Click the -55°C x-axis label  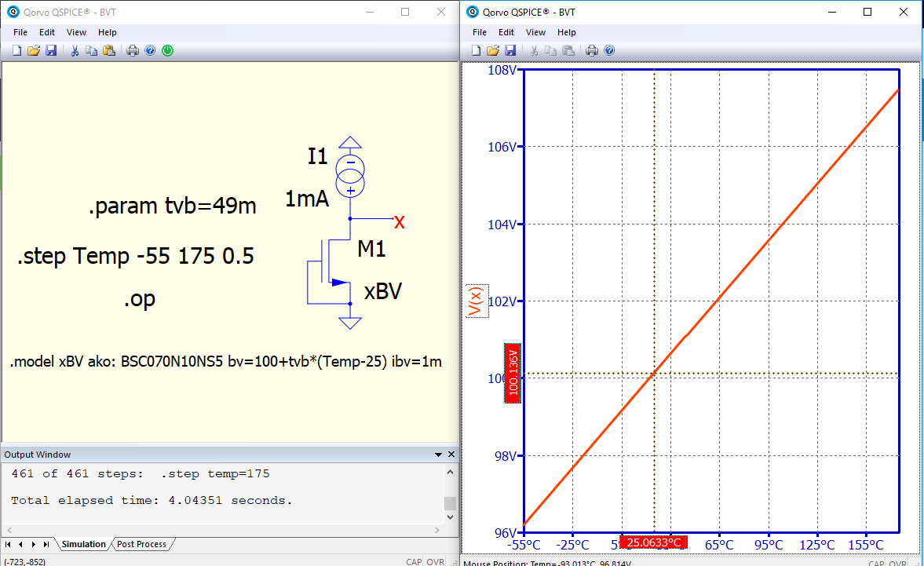tap(524, 545)
